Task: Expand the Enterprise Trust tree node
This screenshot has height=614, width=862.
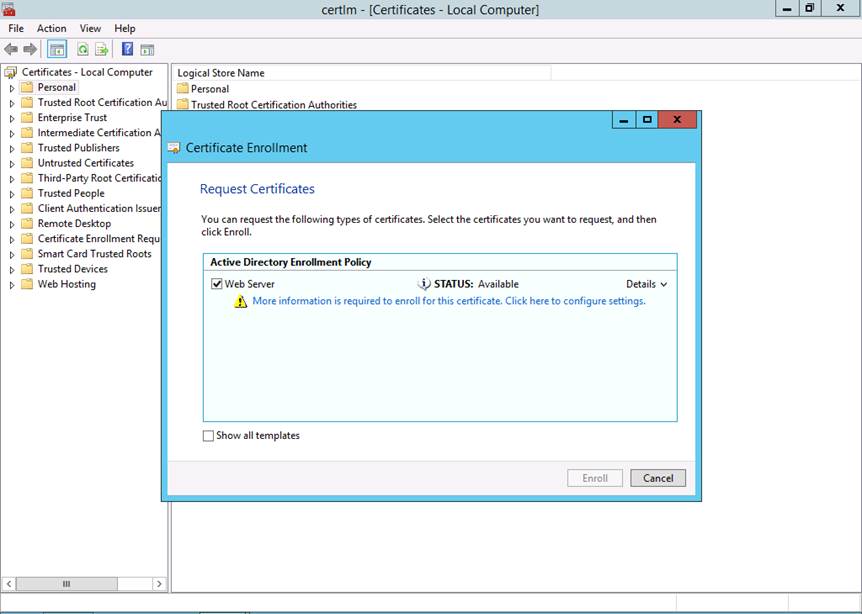Action: click(12, 118)
